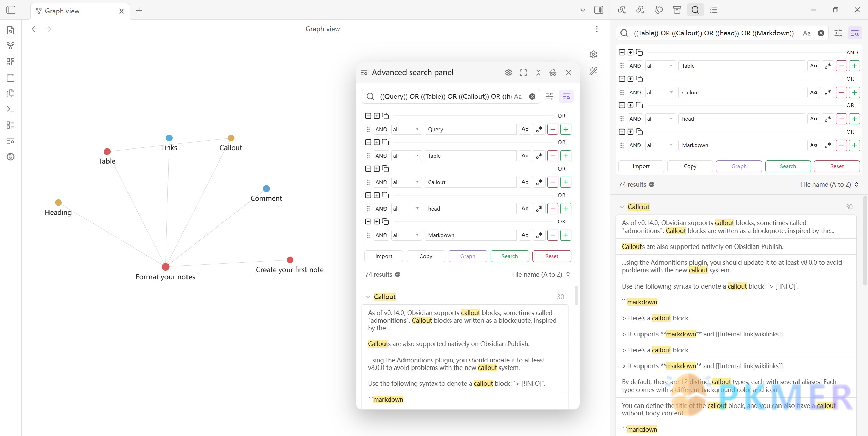This screenshot has height=436, width=868.
Task: Open the 'all' dropdown for the floating panel Table row
Action: [x=407, y=156]
